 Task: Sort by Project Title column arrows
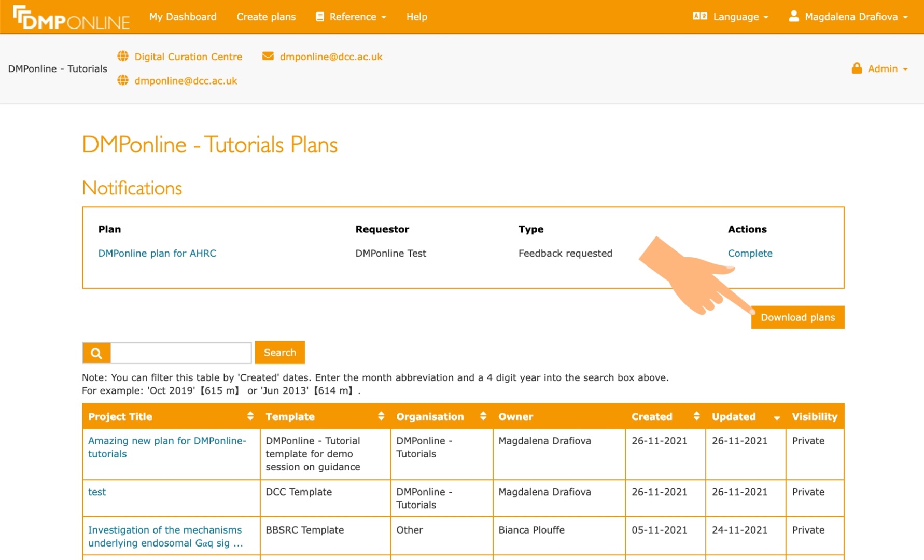[x=250, y=416]
